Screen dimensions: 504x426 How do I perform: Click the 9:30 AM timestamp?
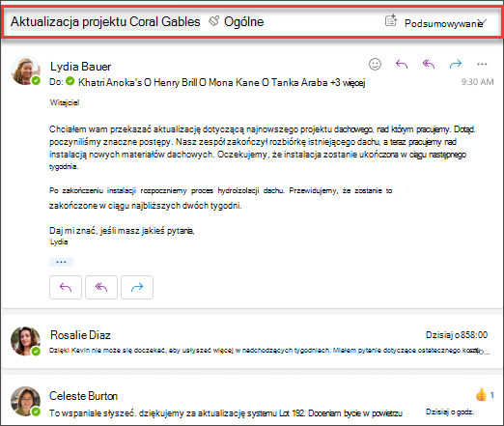477,82
